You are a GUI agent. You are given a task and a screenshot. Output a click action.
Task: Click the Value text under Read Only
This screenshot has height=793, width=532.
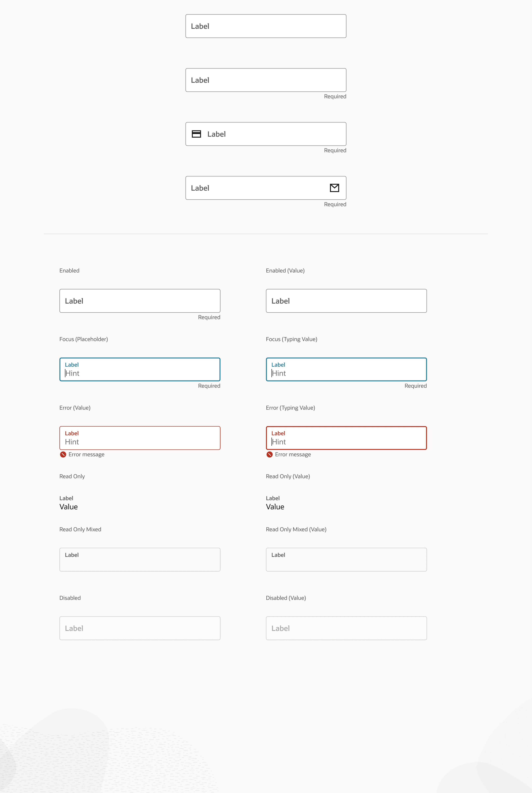click(x=68, y=507)
